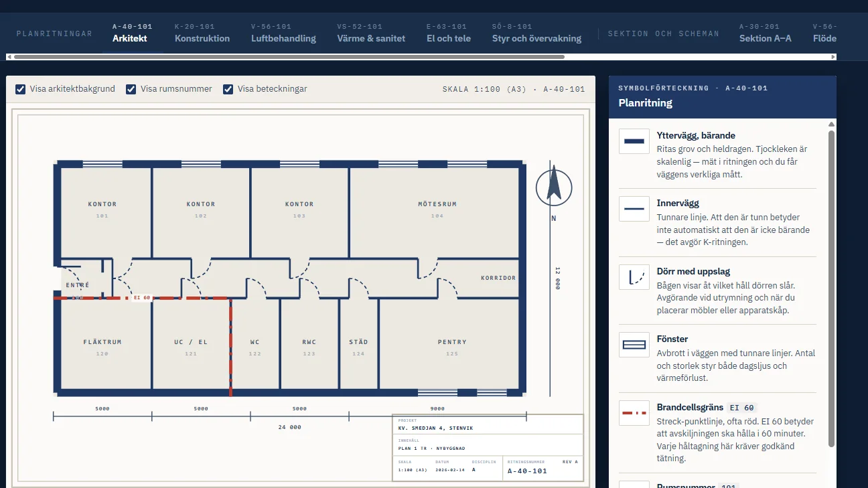Click the Skala 1:100 (A3) text in toolbar

click(x=485, y=89)
